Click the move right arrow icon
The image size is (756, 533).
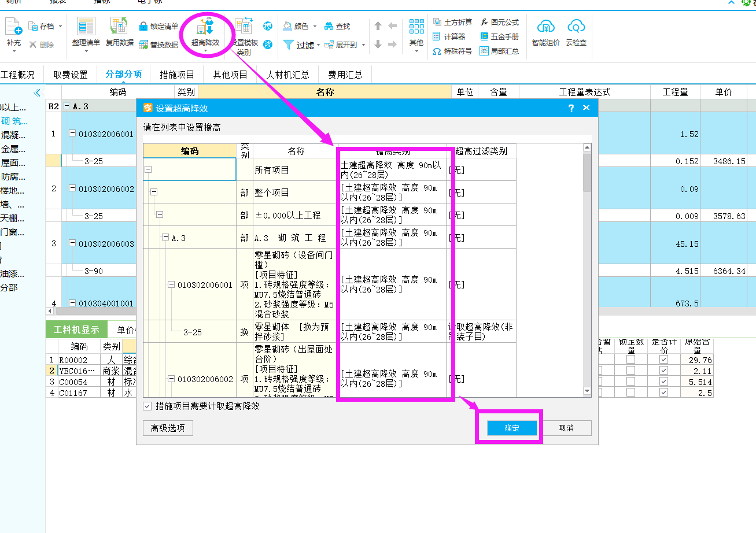[x=392, y=45]
